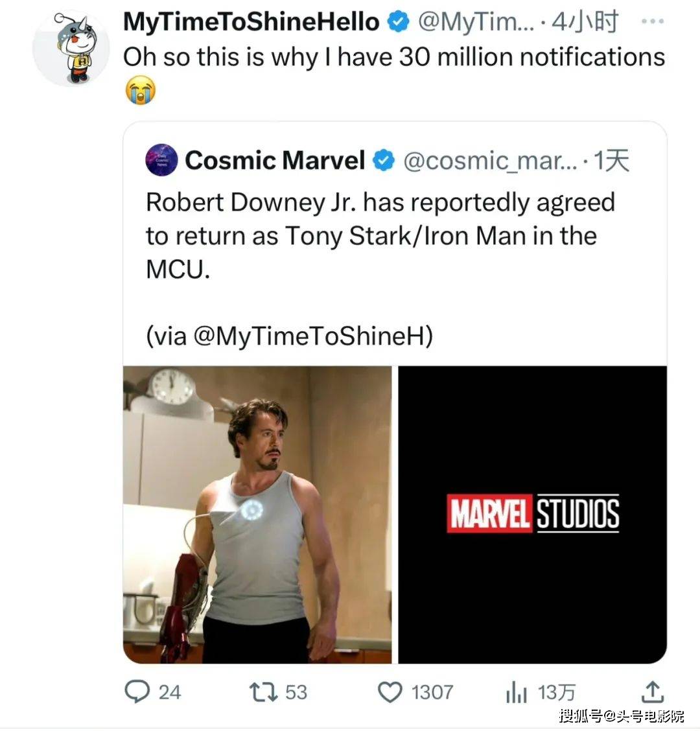Click MyTimeToShineHello's cartoon profile avatar

click(x=71, y=49)
